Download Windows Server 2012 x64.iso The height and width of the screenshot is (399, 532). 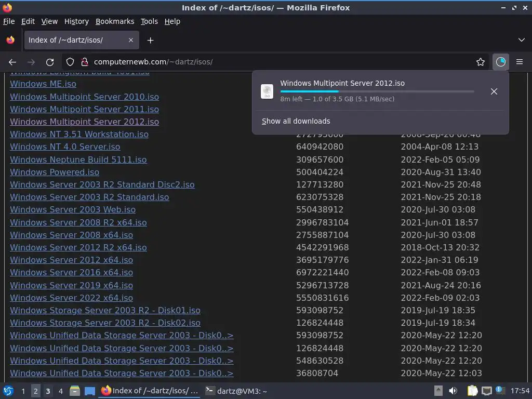(x=72, y=260)
